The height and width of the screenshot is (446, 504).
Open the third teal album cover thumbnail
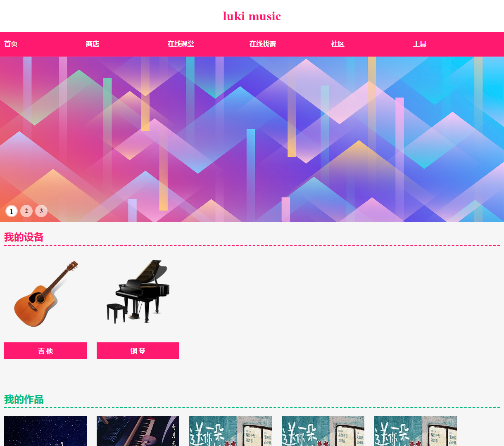point(231,431)
